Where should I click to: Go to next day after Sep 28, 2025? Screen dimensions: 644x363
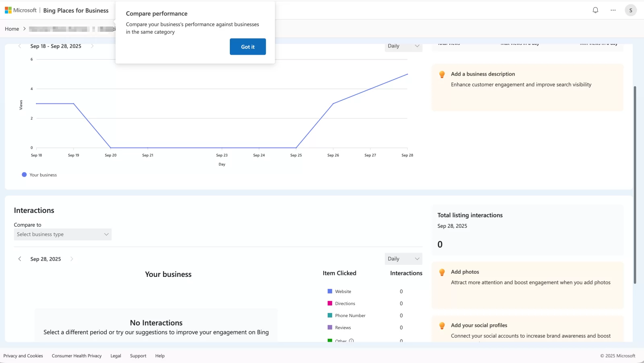72,259
